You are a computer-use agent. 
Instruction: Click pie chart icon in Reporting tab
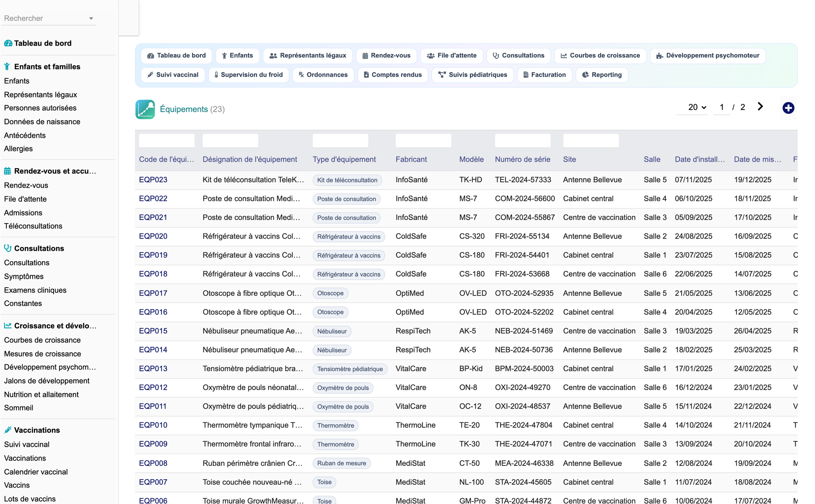(585, 75)
